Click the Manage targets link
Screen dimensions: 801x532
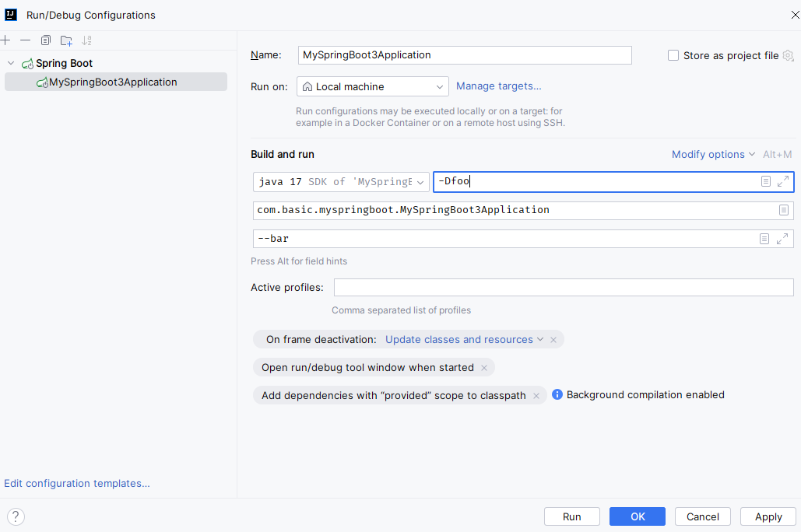pos(498,86)
